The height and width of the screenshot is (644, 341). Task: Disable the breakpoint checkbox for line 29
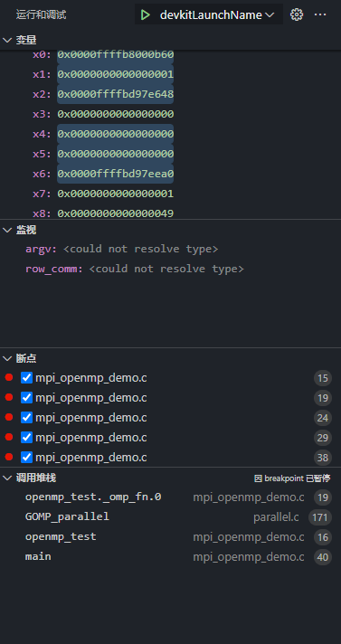click(27, 438)
